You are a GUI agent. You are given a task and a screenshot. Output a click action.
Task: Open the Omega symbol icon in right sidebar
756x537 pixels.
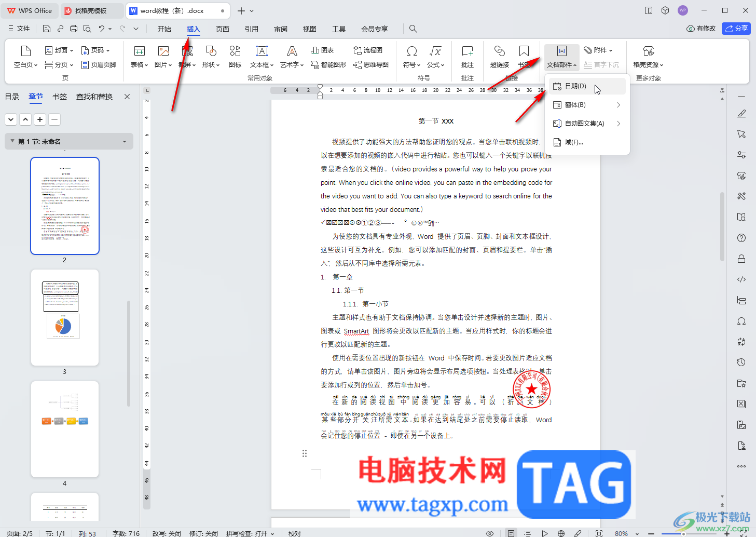pyautogui.click(x=741, y=321)
